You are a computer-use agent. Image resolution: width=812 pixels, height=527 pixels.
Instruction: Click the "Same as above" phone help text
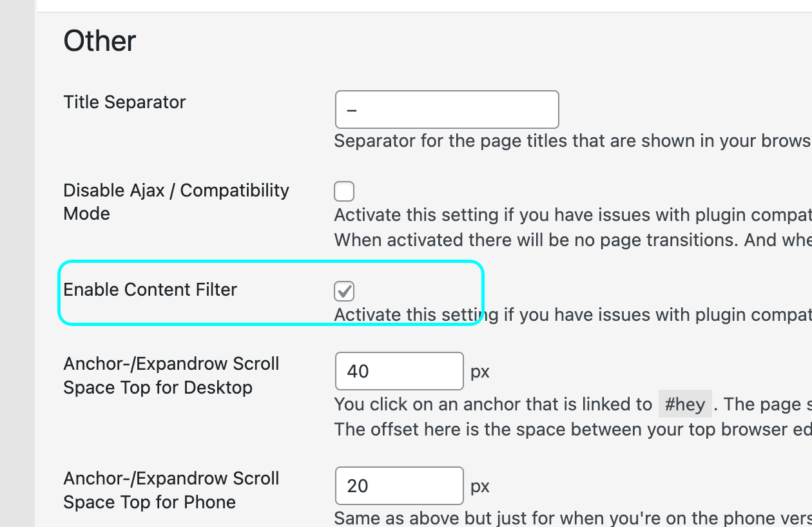tap(571, 518)
